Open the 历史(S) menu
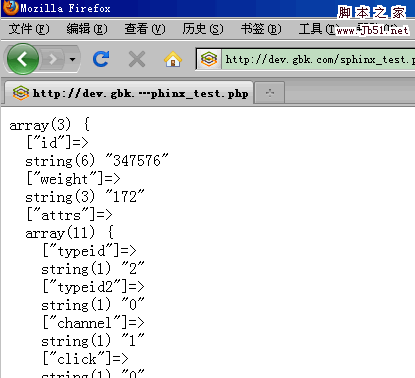This screenshot has height=378, width=415. [x=203, y=29]
